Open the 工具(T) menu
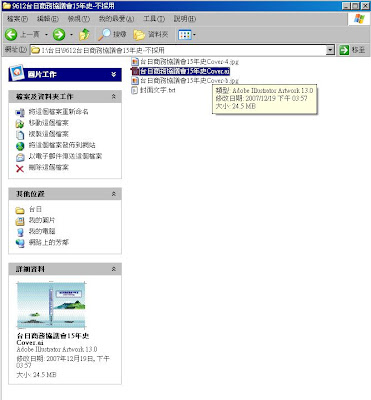Viewport: 371px width, 400px height. click(x=154, y=19)
